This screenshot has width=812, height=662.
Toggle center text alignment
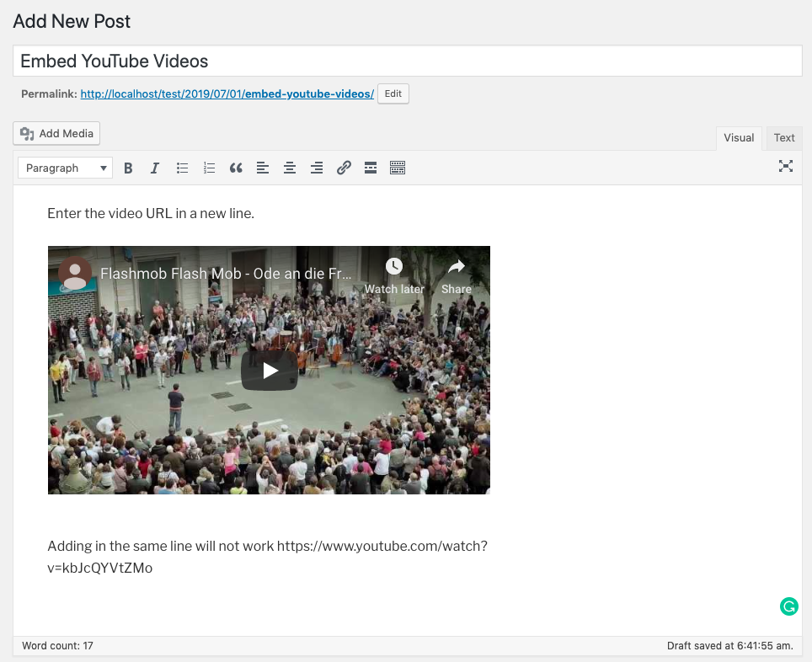coord(290,168)
